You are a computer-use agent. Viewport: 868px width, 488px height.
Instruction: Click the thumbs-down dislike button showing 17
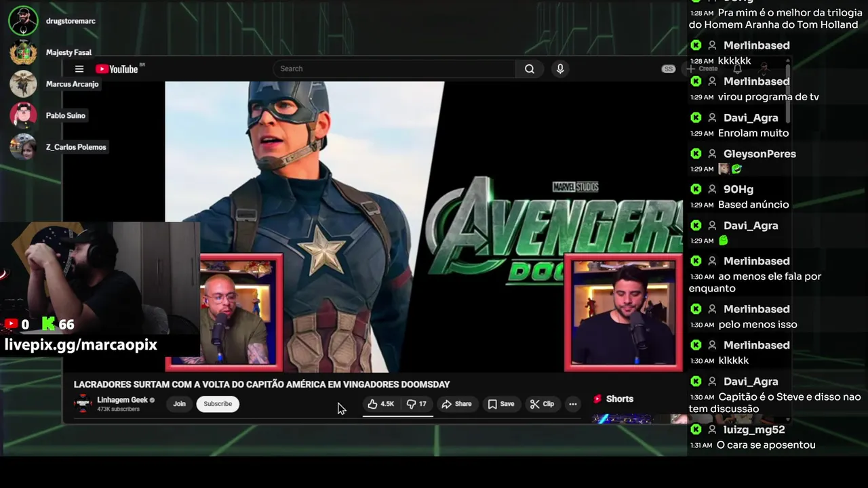point(416,404)
